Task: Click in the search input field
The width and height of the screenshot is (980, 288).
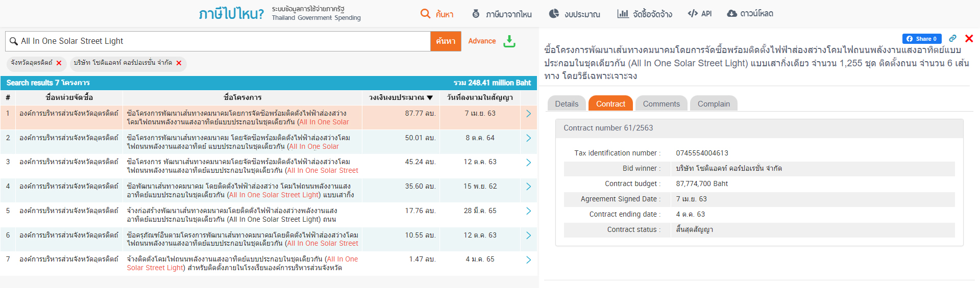Action: pos(219,41)
